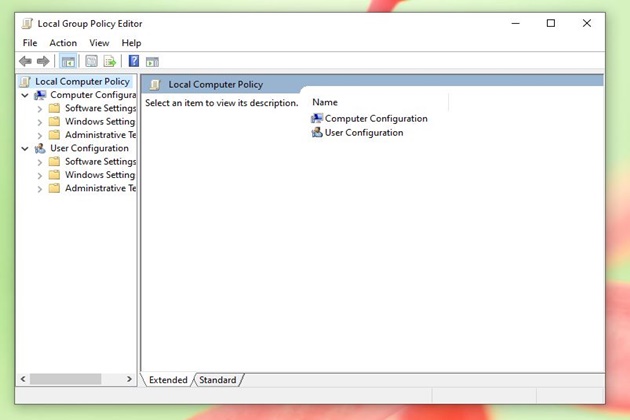This screenshot has width=630, height=420.
Task: Click folder icon of Software Settings under User Configuration
Action: click(54, 162)
